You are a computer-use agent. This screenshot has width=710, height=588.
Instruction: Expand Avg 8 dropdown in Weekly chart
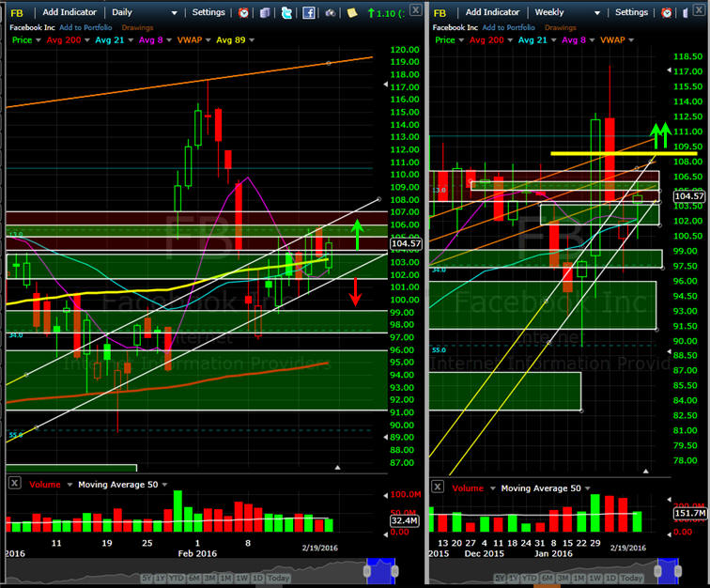tap(592, 40)
